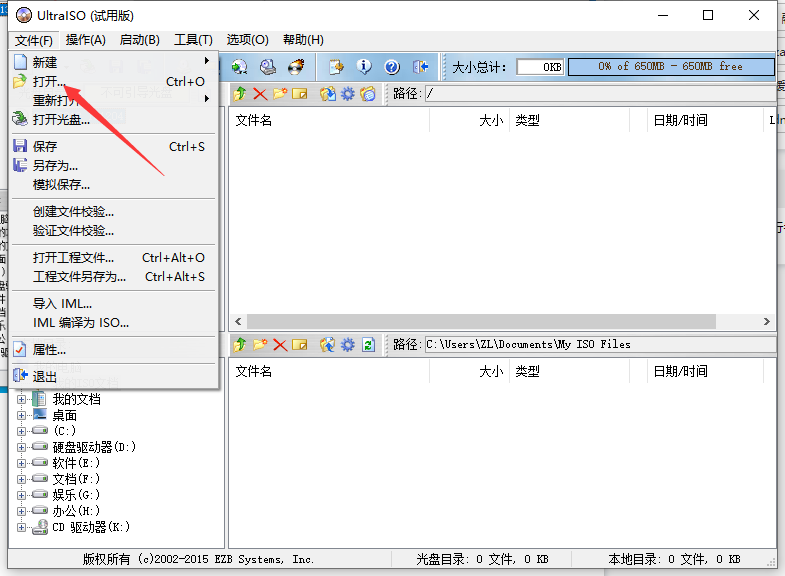Click the exit door icon in the toolbar
Viewport: 785px width, 576px height.
click(x=421, y=67)
